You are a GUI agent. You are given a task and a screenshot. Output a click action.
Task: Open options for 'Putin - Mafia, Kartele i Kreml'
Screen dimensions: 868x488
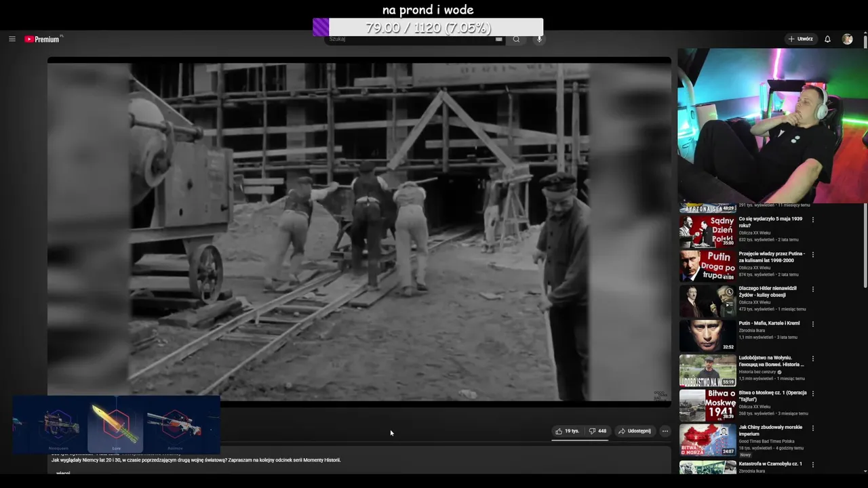(812, 324)
